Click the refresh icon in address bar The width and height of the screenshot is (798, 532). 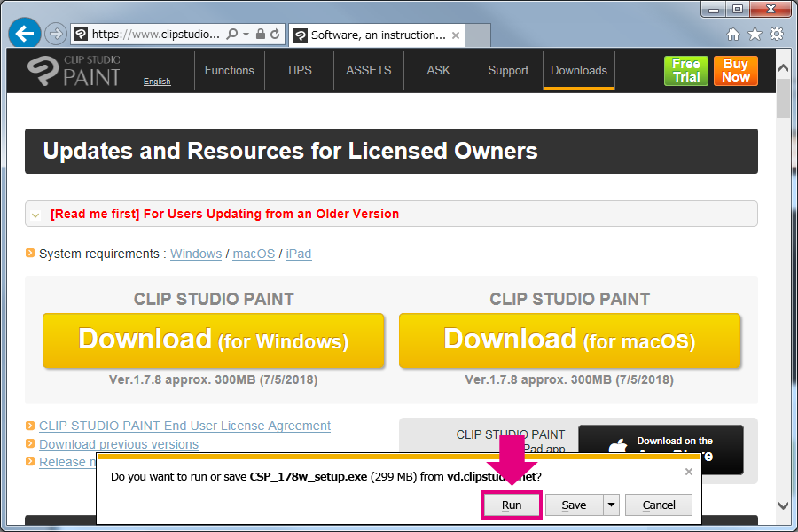[x=275, y=35]
